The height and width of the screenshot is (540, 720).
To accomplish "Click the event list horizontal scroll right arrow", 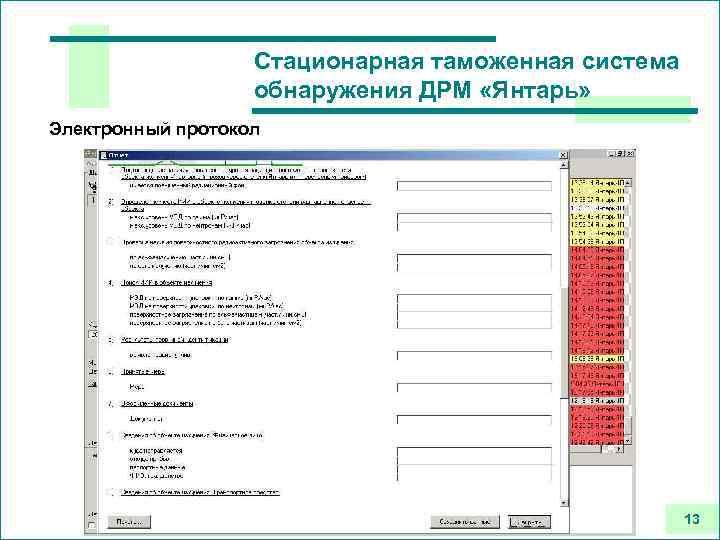I will [619, 449].
